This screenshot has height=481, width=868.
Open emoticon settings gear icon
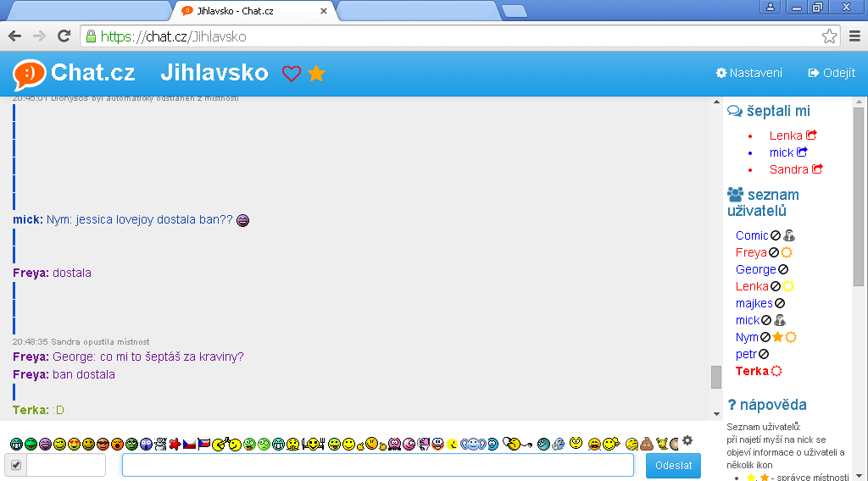(687, 440)
